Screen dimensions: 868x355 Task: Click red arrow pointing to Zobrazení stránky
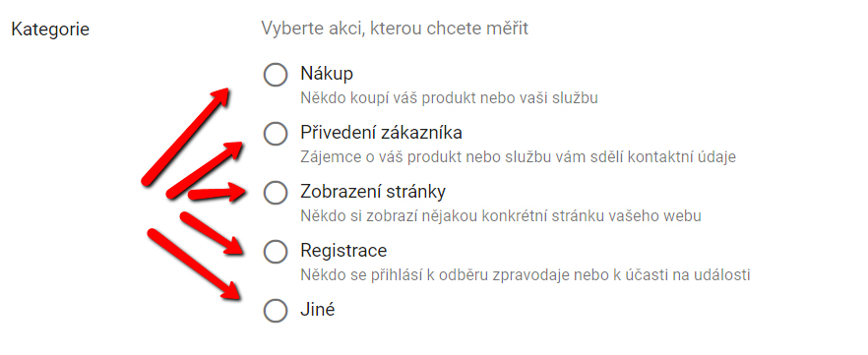point(217,193)
